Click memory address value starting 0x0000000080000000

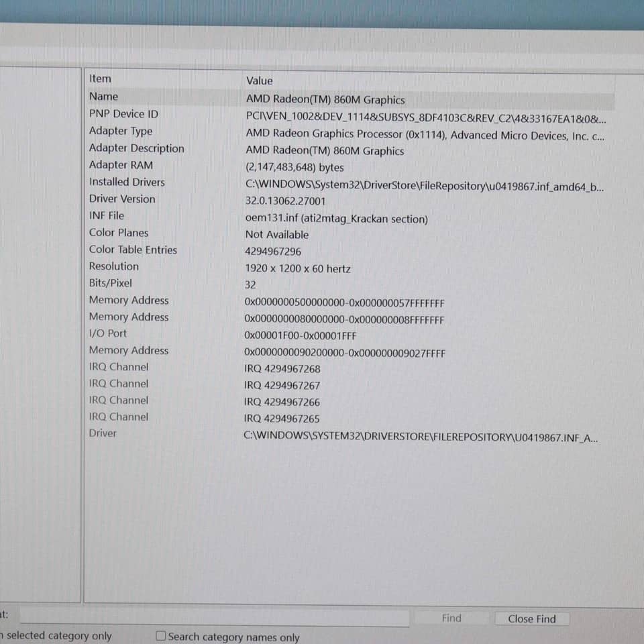coord(344,319)
